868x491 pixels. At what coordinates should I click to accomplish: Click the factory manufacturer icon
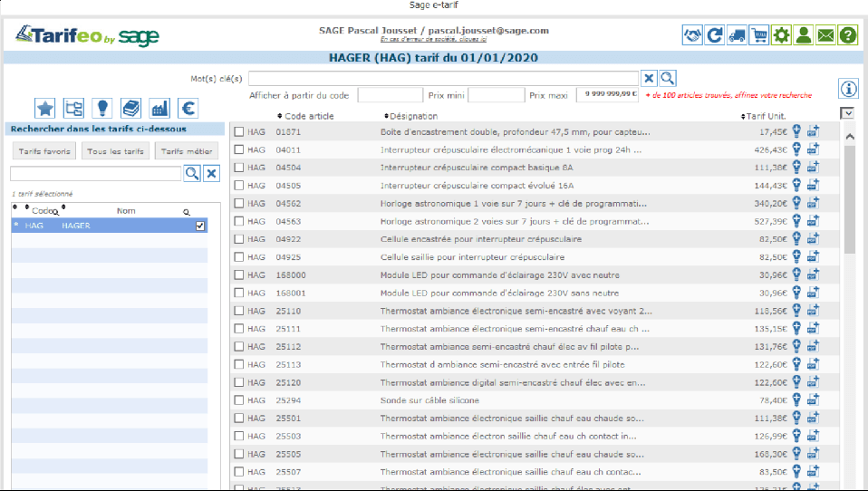pos(159,109)
